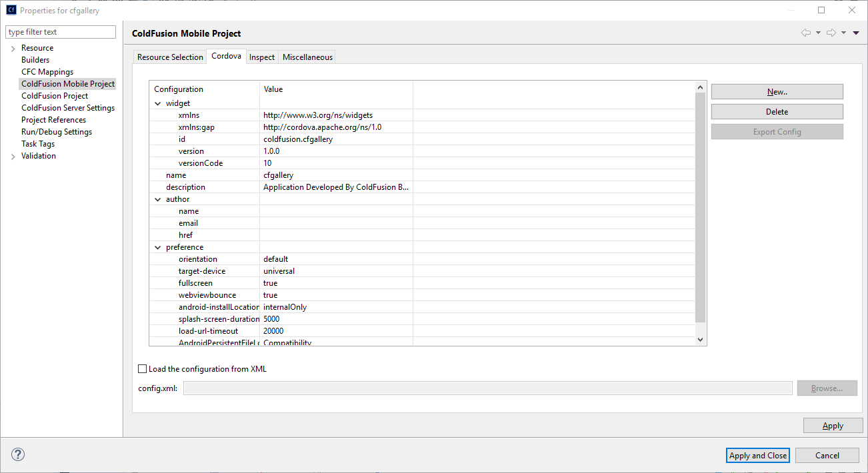Click the versionCode value 10
The image size is (868, 473).
pyautogui.click(x=267, y=163)
